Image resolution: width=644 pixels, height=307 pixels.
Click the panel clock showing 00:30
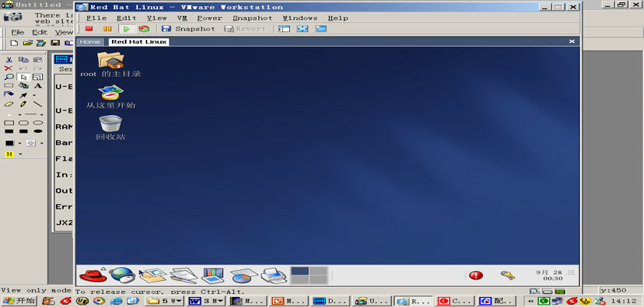tap(554, 276)
